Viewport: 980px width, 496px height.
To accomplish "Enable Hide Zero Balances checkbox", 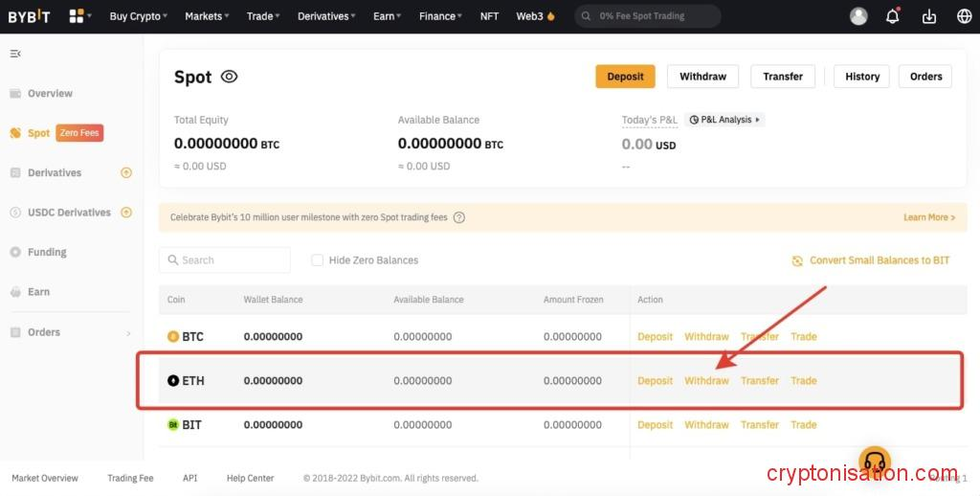I will click(318, 260).
